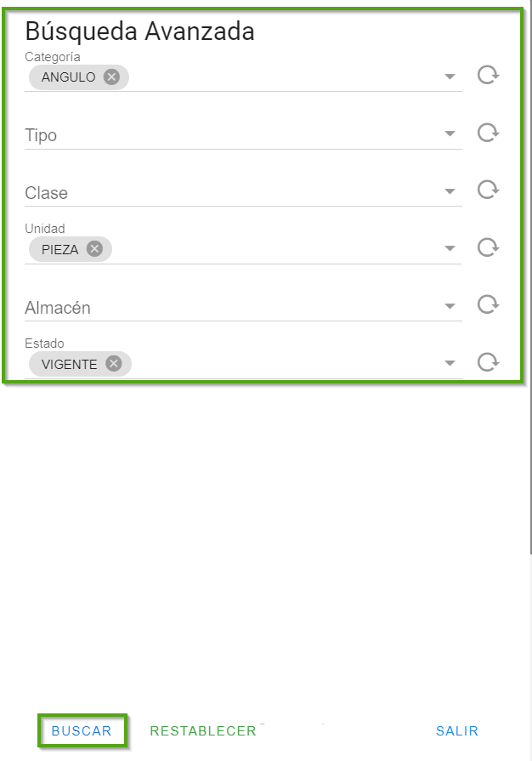Click into the Tipo input field
The image size is (532, 761).
click(229, 135)
